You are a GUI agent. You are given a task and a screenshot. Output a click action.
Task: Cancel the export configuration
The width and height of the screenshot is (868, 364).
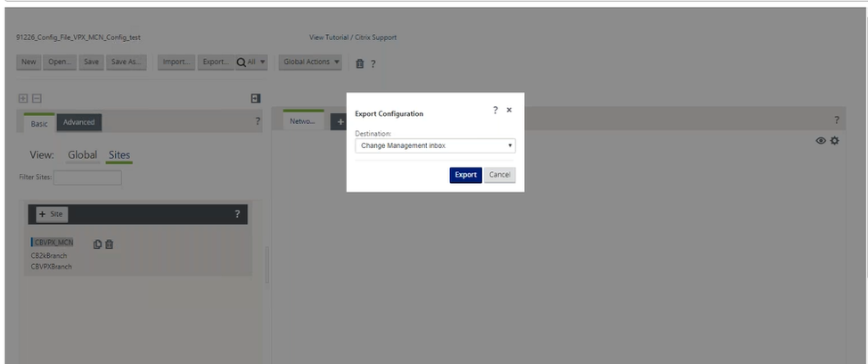[499, 175]
